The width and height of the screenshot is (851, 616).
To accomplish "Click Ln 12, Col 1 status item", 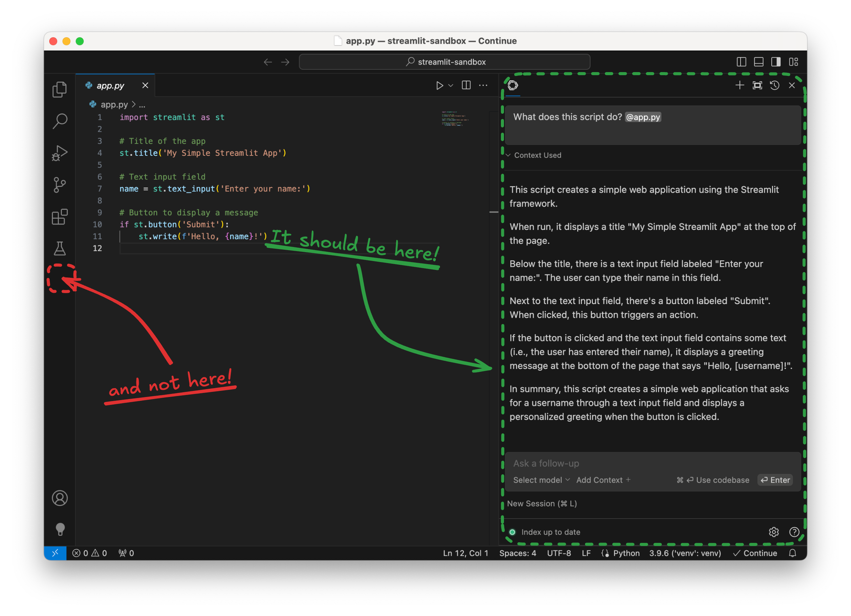I will (x=465, y=553).
